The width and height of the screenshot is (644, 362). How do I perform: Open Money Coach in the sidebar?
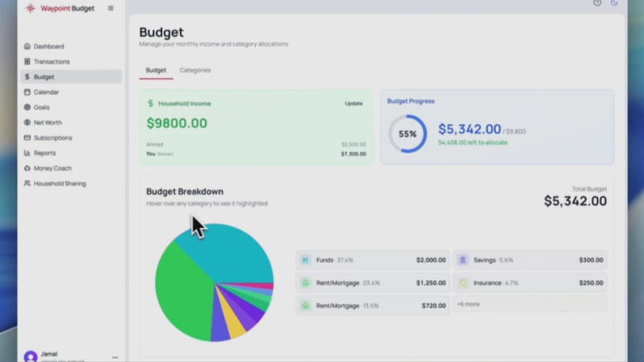pyautogui.click(x=52, y=168)
